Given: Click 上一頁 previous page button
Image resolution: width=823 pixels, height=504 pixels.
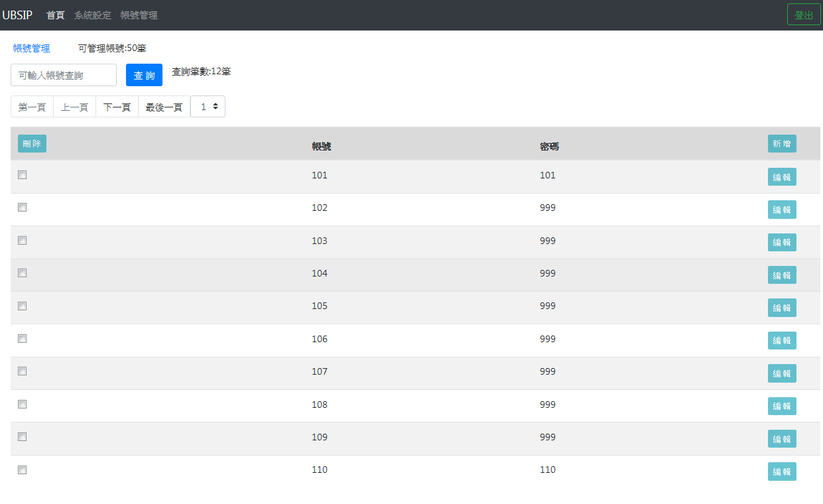Looking at the screenshot, I should point(74,107).
